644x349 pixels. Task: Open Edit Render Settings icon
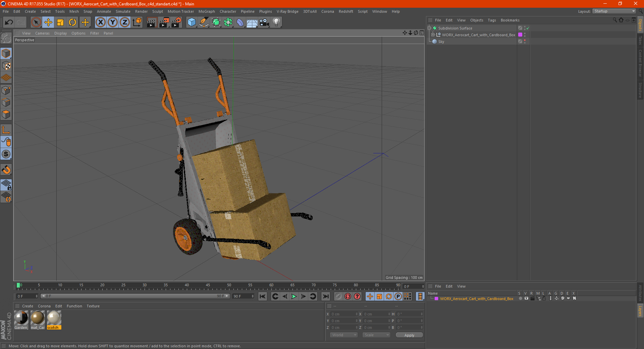pos(176,22)
